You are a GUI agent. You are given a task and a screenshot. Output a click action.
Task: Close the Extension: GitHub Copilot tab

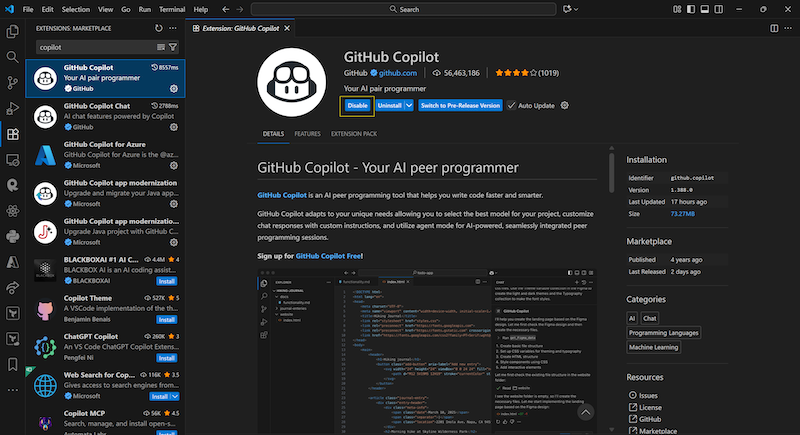287,29
